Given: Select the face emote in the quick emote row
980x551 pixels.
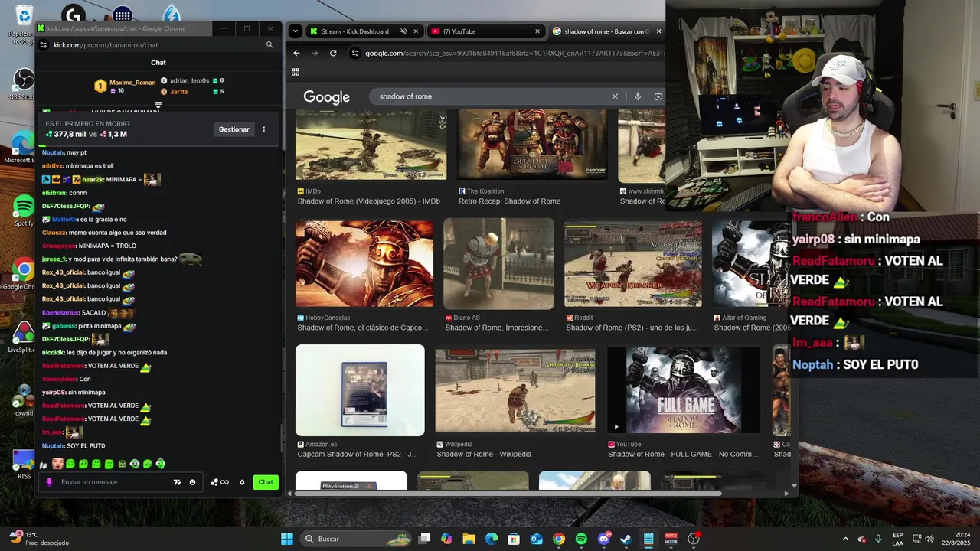Looking at the screenshot, I should (x=57, y=464).
